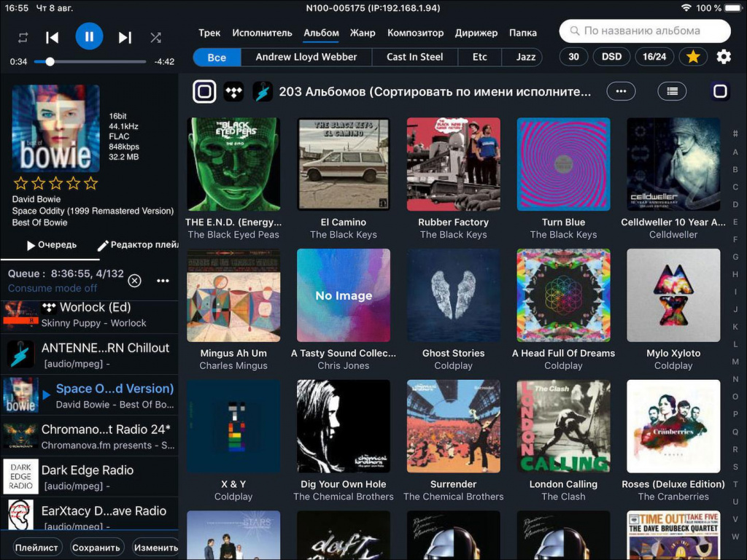Viewport: 747px width, 560px height.
Task: Select the Tidal source icon
Action: pyautogui.click(x=233, y=91)
